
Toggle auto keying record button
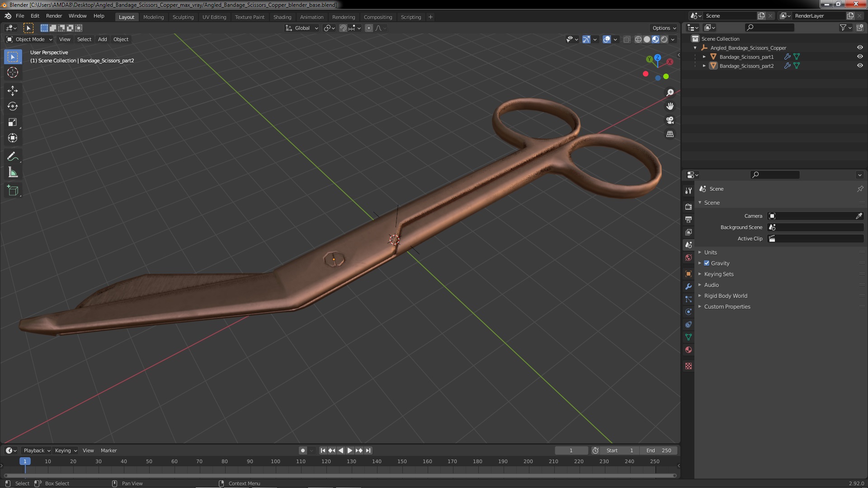(303, 450)
